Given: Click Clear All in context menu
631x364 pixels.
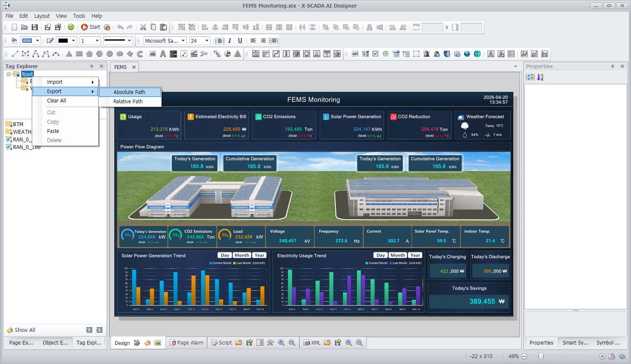Looking at the screenshot, I should click(x=56, y=101).
